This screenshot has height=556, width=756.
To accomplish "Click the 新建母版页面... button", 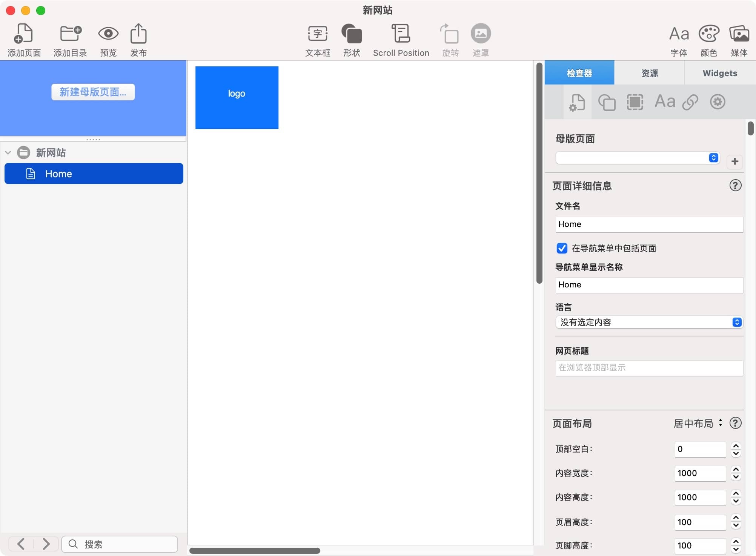I will pyautogui.click(x=93, y=92).
